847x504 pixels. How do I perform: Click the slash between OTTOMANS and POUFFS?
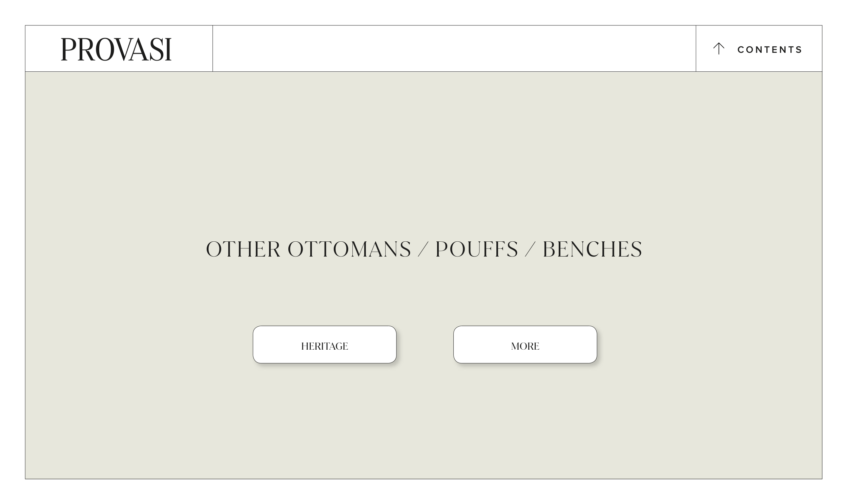coord(423,249)
